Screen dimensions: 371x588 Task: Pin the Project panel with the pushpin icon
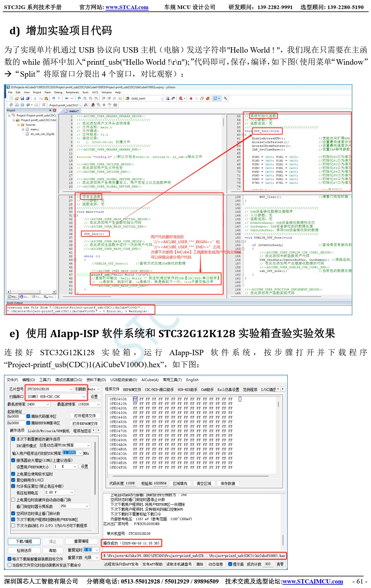(x=50, y=110)
